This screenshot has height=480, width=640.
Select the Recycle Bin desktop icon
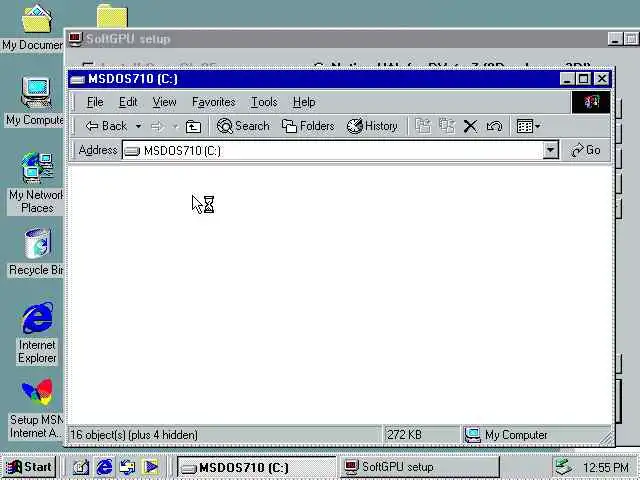[37, 252]
